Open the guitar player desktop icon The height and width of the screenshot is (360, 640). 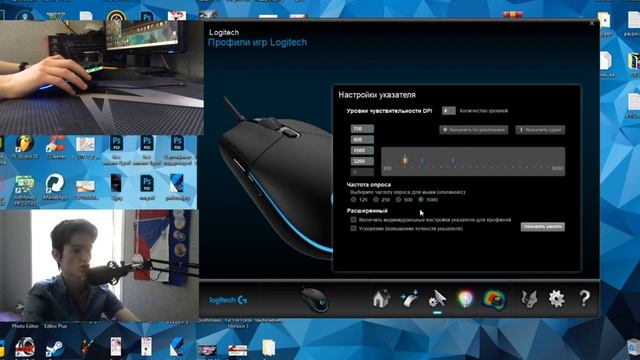tap(86, 348)
